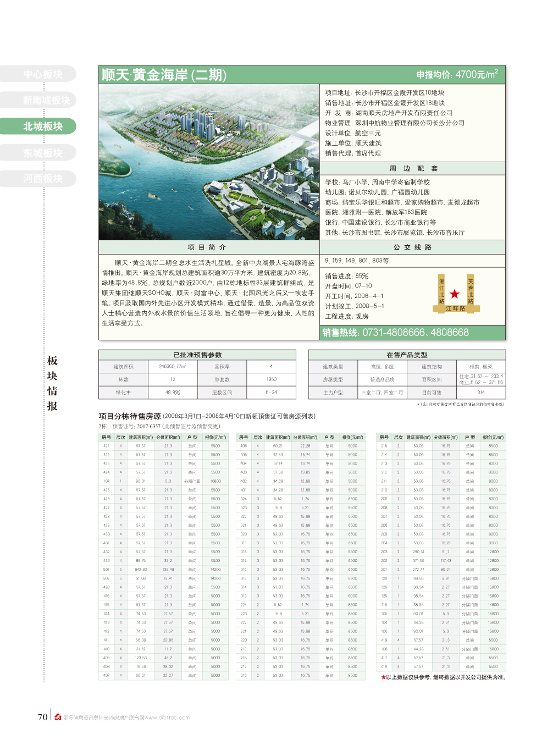Open the aerial rendering of the riverside project
The height and width of the screenshot is (756, 553).
tap(209, 162)
